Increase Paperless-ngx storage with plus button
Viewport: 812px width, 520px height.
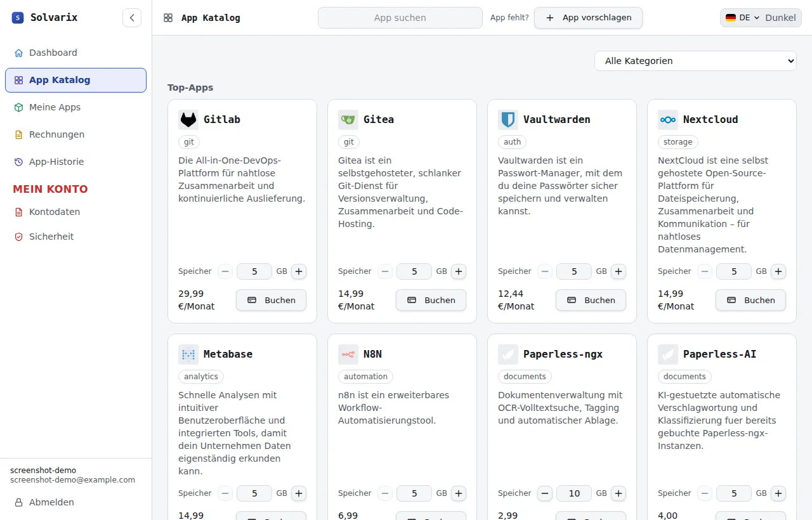tap(619, 493)
